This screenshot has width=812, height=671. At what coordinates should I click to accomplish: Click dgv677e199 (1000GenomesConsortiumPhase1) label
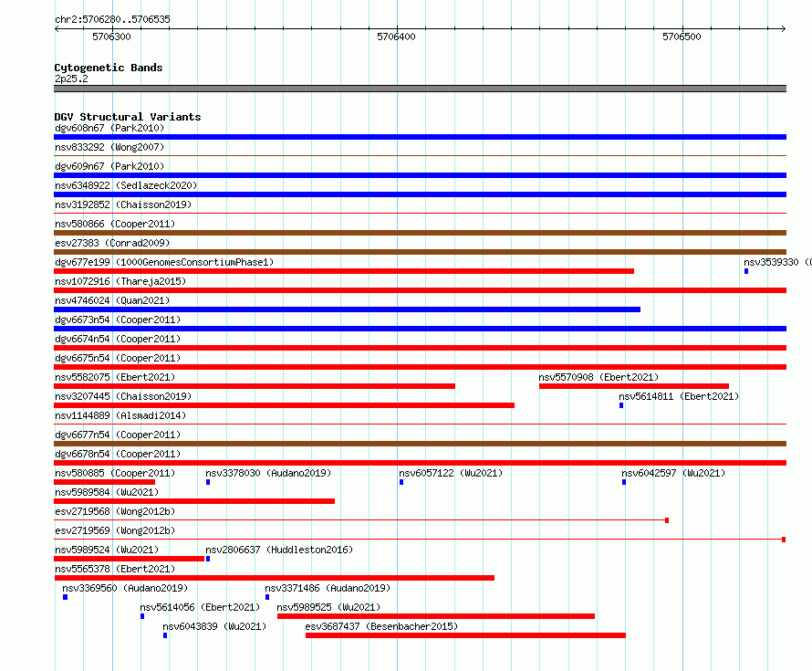tap(164, 262)
